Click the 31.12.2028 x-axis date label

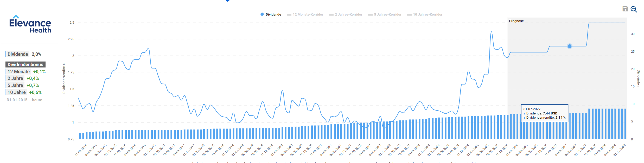pyautogui.click(x=620, y=150)
